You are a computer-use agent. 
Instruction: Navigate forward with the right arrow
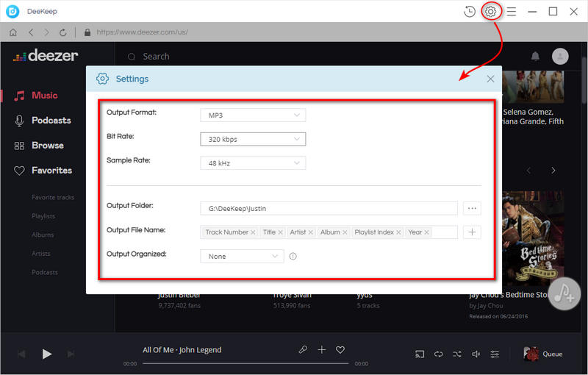tap(46, 32)
